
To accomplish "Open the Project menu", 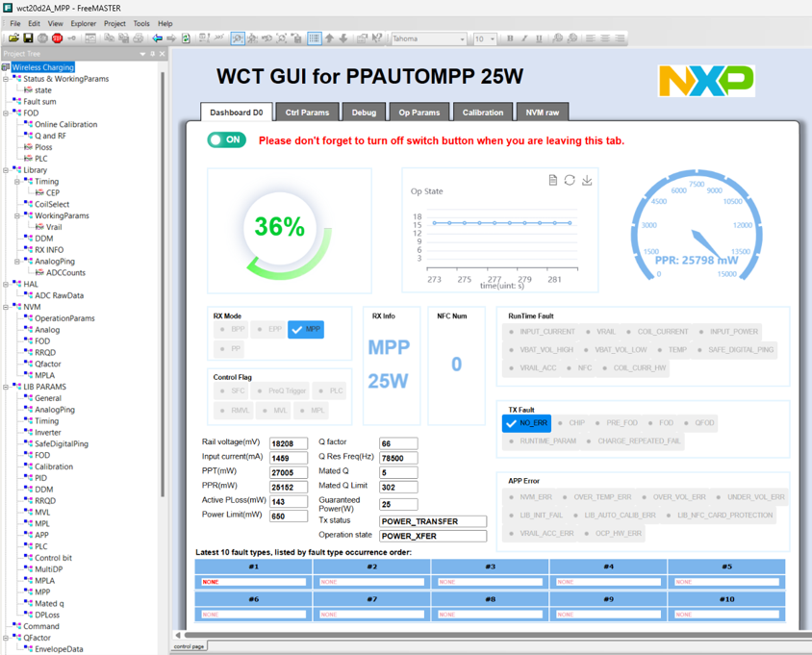I will (114, 23).
